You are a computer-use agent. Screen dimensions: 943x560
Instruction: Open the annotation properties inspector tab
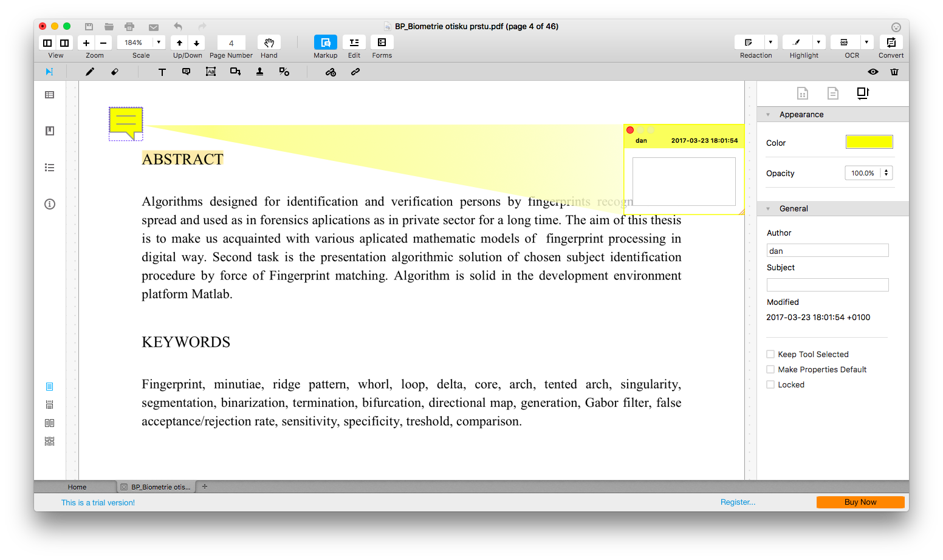pos(863,94)
